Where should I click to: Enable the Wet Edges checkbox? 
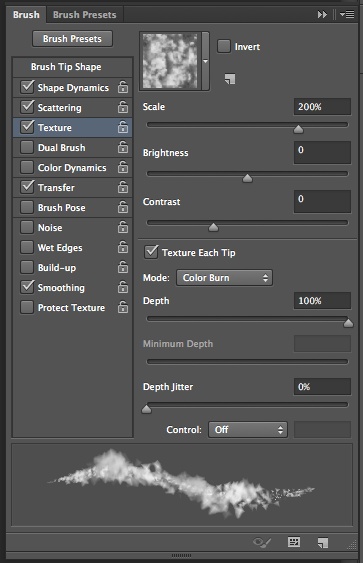[x=27, y=247]
